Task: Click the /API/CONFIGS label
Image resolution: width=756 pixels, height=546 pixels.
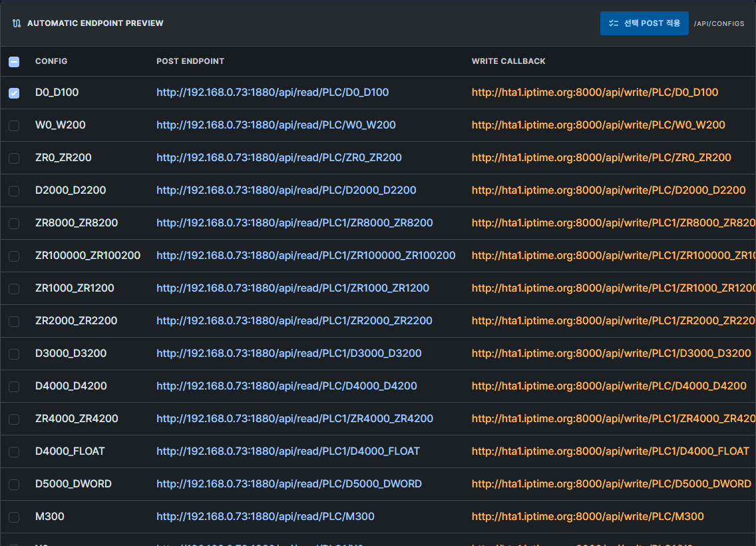Action: point(719,23)
